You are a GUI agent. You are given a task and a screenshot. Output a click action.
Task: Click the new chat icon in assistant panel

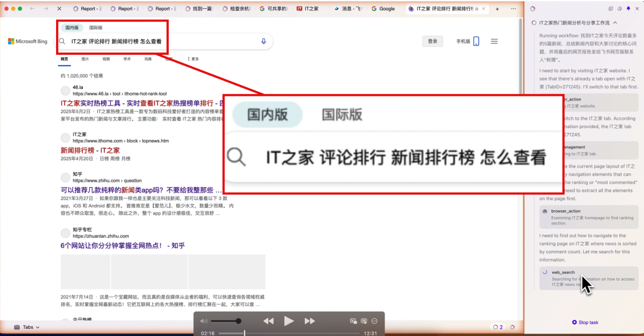611,8
